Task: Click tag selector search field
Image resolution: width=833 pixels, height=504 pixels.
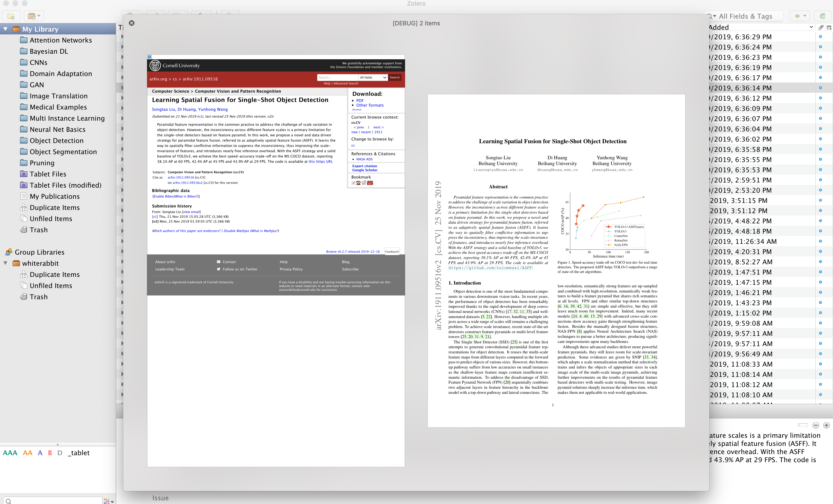Action: 53,501
